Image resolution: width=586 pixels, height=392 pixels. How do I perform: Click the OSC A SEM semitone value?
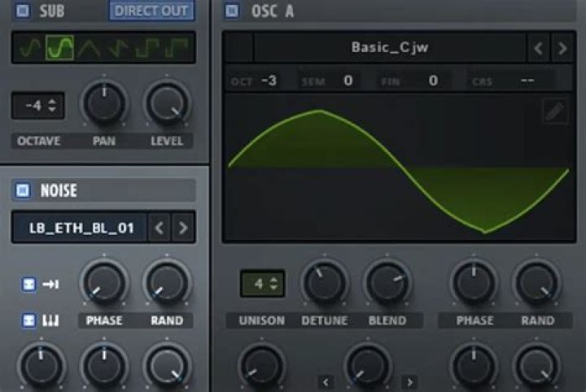(x=348, y=81)
